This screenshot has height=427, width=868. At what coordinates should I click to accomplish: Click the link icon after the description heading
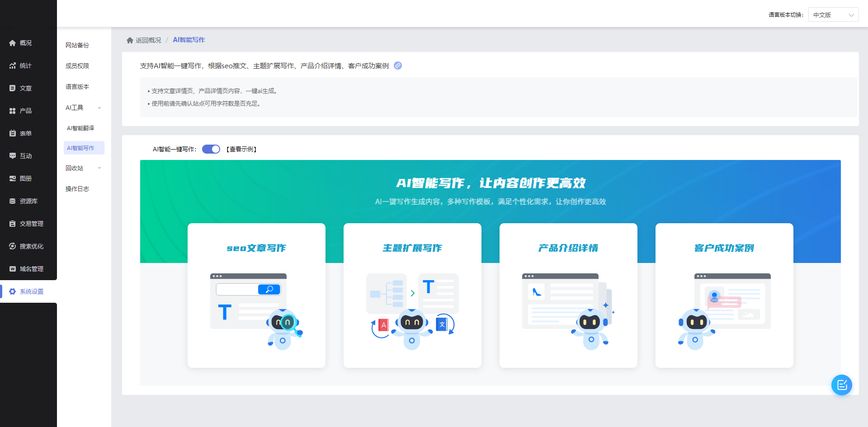click(x=398, y=66)
